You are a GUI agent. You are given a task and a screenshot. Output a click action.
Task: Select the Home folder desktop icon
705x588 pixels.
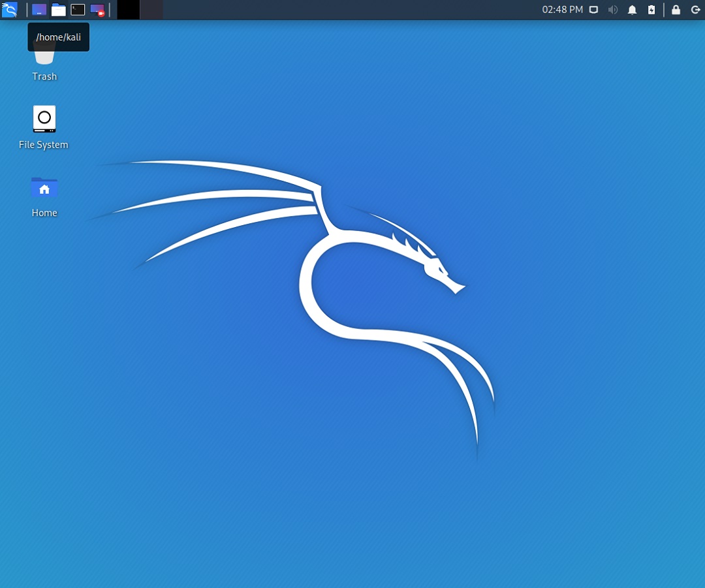44,187
